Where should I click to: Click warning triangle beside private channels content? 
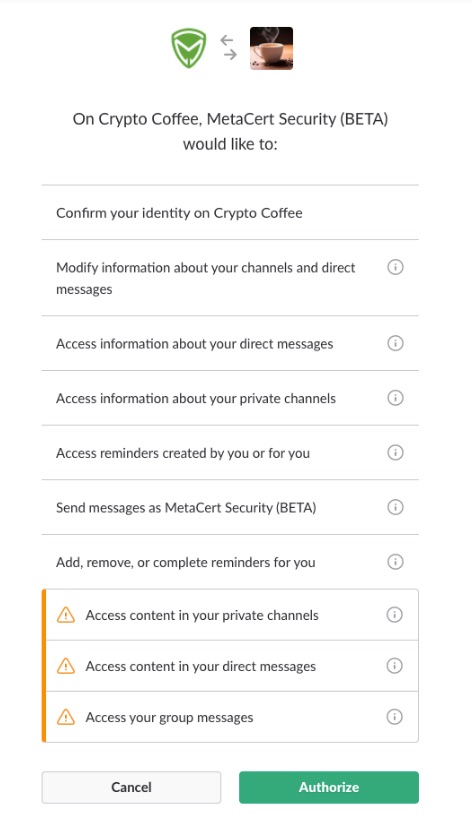(x=66, y=615)
